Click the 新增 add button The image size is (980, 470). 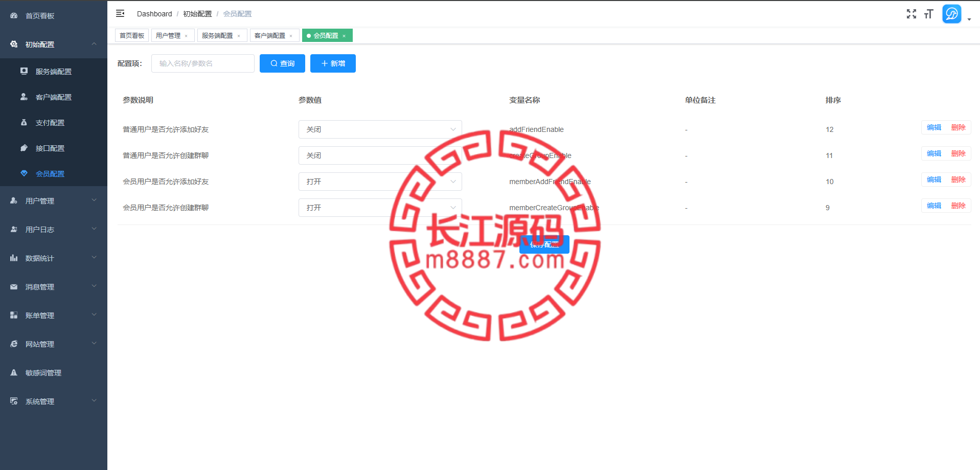333,63
